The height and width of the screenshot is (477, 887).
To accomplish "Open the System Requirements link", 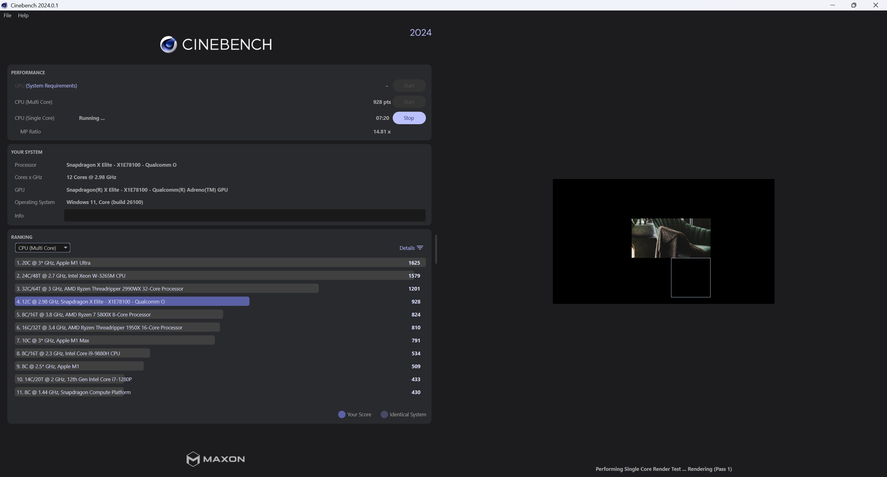I will click(x=51, y=86).
